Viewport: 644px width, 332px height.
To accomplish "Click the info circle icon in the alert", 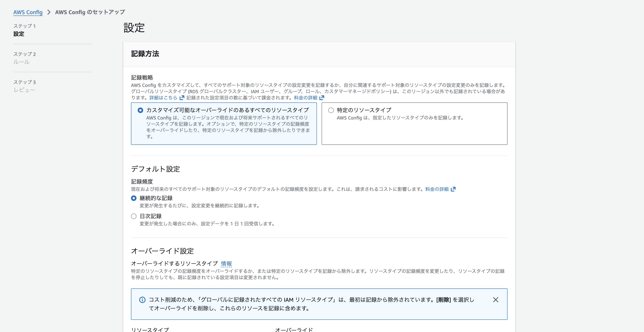I will point(142,300).
